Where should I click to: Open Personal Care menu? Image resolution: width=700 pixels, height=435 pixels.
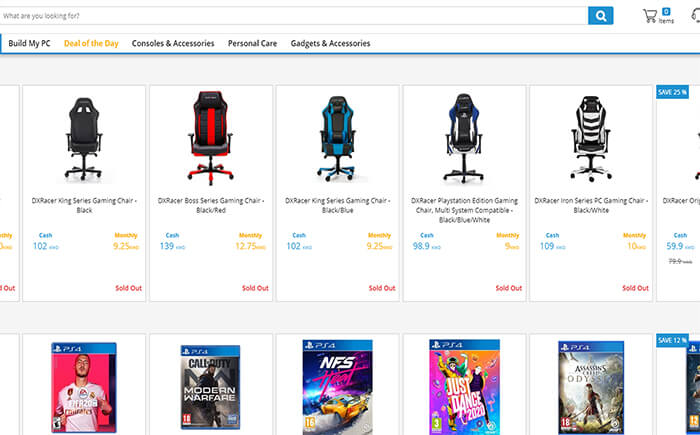point(252,43)
